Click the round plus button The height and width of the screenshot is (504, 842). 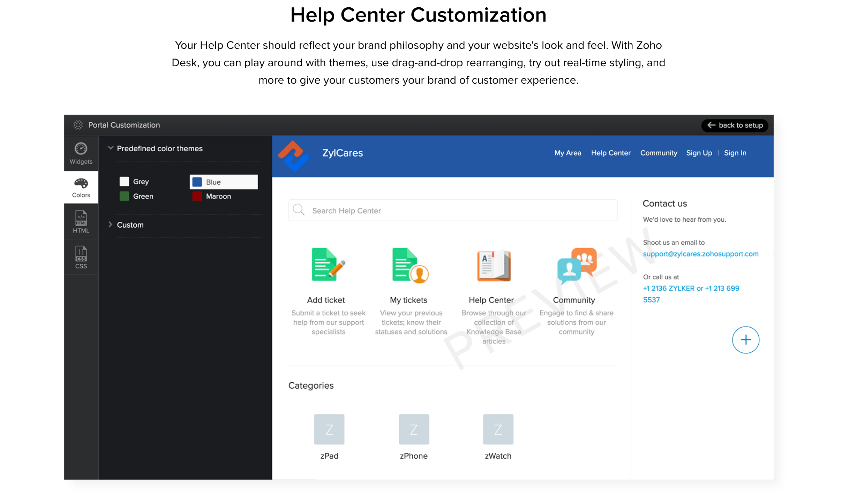click(x=745, y=340)
